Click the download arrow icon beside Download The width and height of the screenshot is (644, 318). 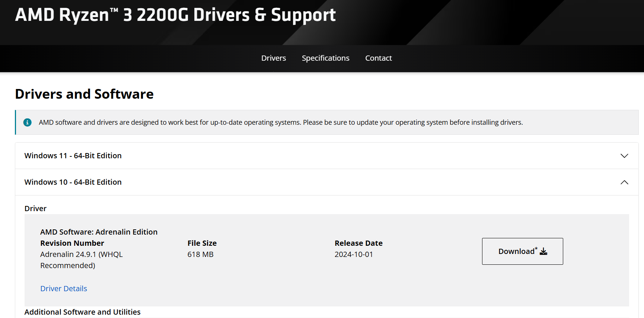click(x=543, y=252)
